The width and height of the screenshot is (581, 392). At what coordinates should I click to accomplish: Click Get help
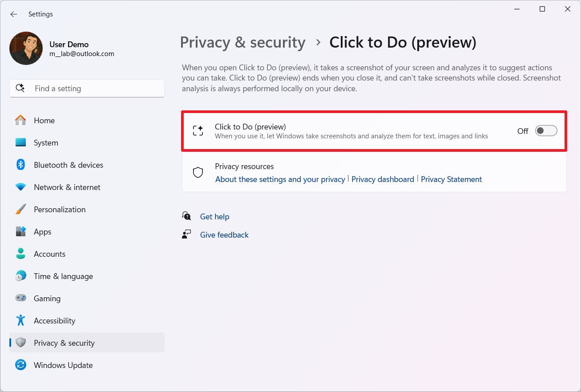(215, 217)
